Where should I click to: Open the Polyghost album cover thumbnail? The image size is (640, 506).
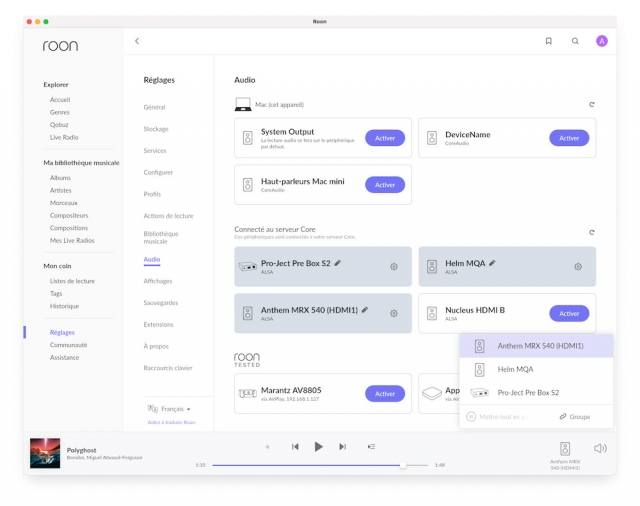[45, 453]
